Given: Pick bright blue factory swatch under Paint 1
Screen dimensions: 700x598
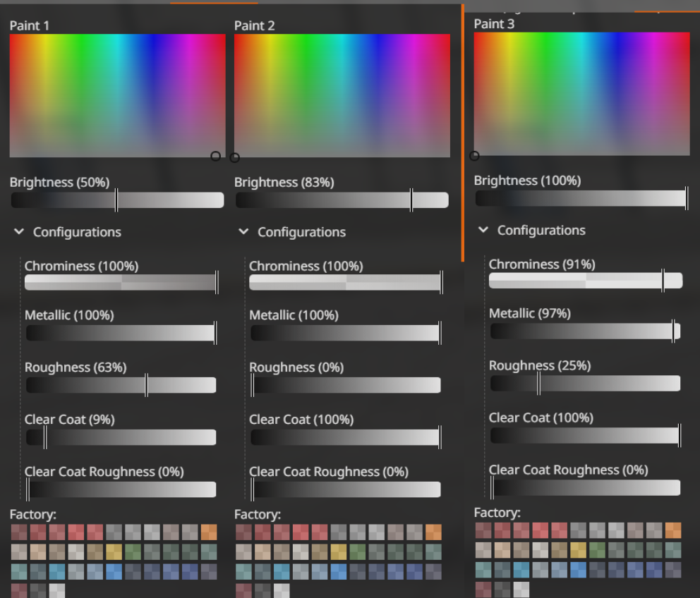Looking at the screenshot, I should tap(114, 572).
